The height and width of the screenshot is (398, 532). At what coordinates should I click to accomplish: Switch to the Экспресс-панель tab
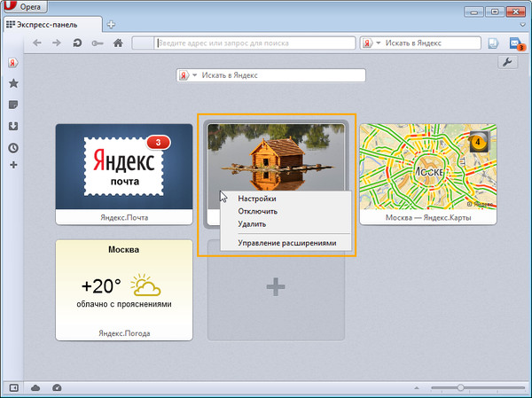(x=52, y=25)
